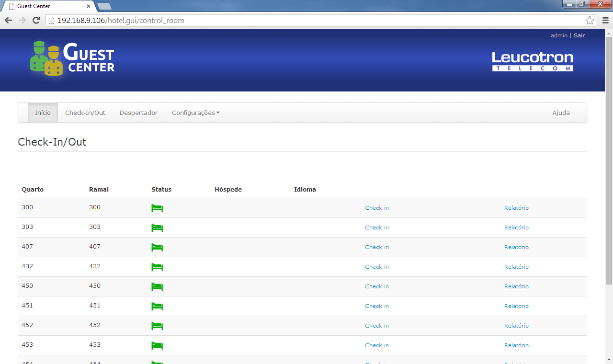Click Quarto cell 450
613x364 pixels.
pos(27,285)
